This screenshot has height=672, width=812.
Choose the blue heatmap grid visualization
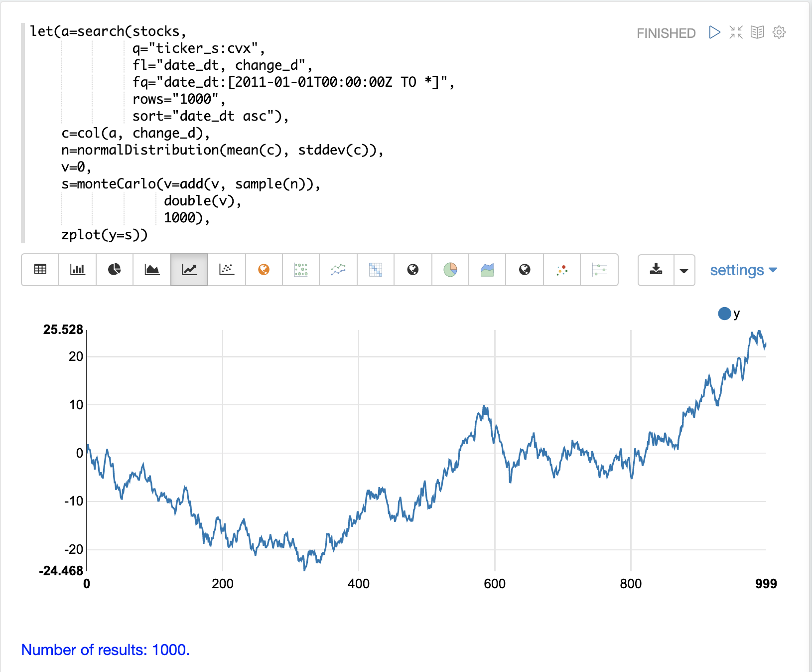(376, 270)
